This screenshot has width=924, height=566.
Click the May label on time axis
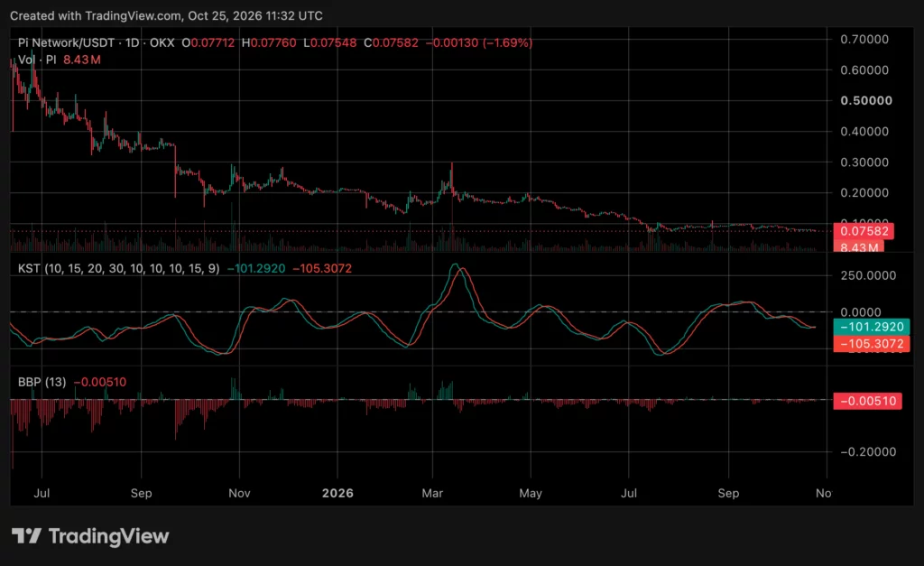pos(531,493)
